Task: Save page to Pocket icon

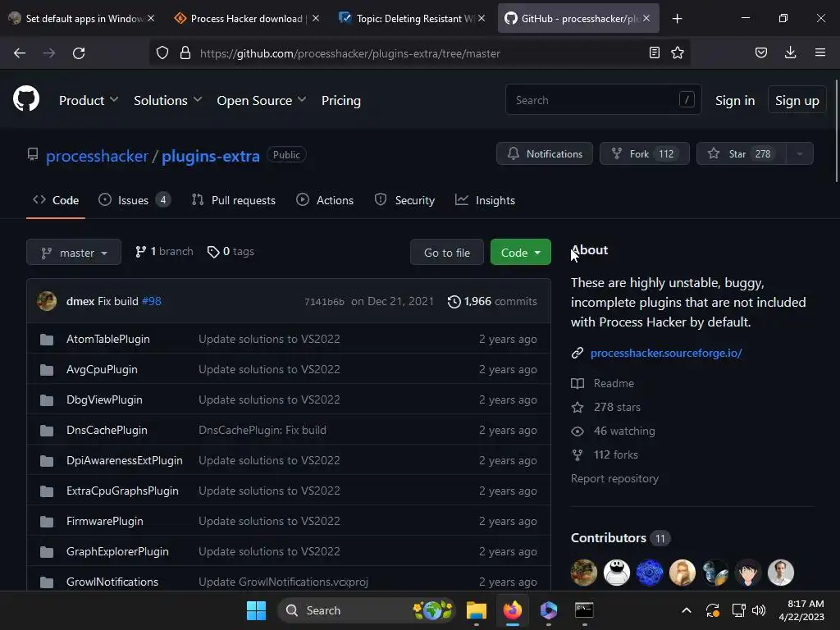Action: pyautogui.click(x=760, y=52)
